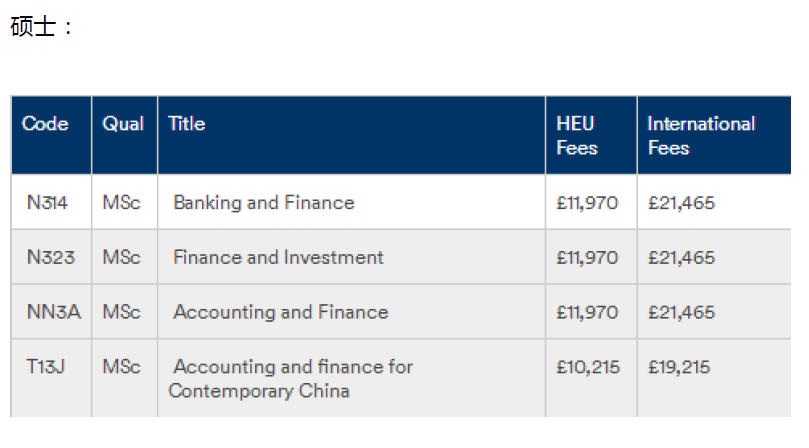Image resolution: width=809 pixels, height=448 pixels.
Task: Click MSc qualification in T13J row
Action: 121,366
